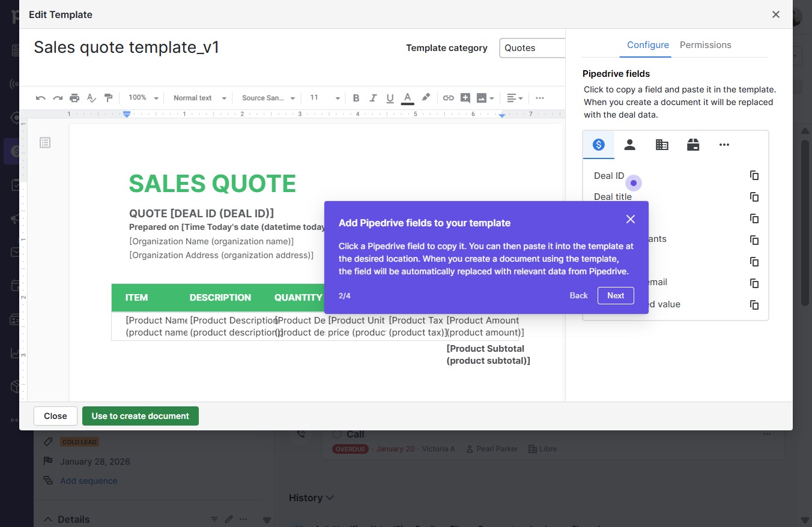812x527 pixels.
Task: Switch to the Permissions tab
Action: point(706,45)
